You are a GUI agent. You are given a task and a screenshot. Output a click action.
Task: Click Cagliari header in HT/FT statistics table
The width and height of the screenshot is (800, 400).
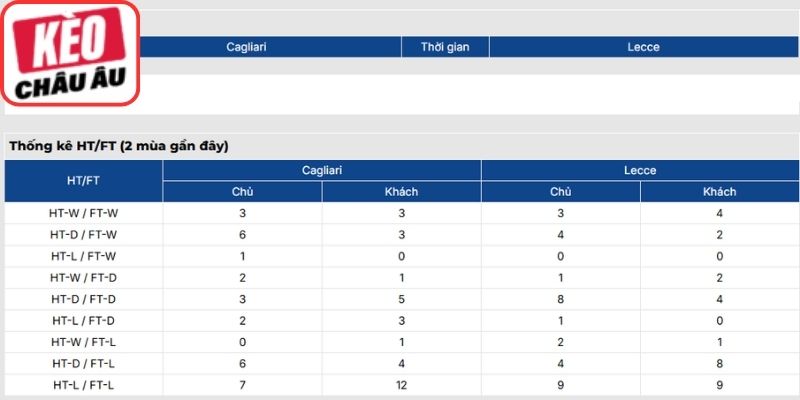pyautogui.click(x=322, y=170)
